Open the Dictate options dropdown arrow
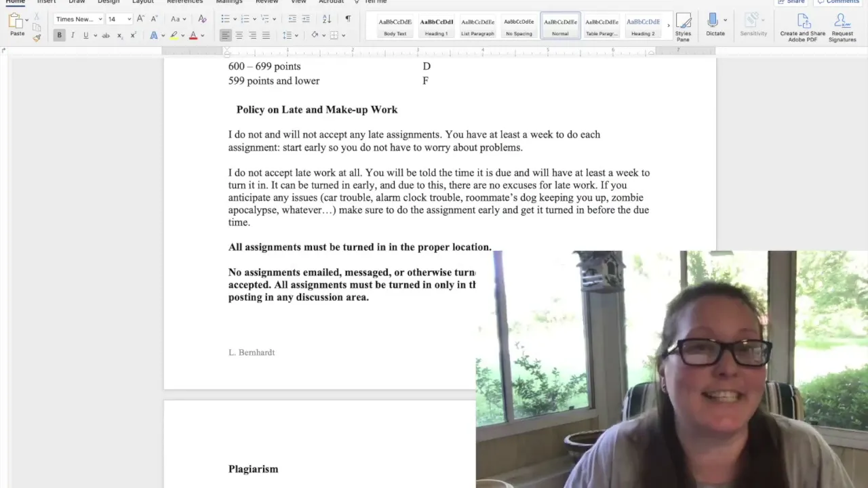Image resolution: width=868 pixels, height=488 pixels. (x=725, y=20)
